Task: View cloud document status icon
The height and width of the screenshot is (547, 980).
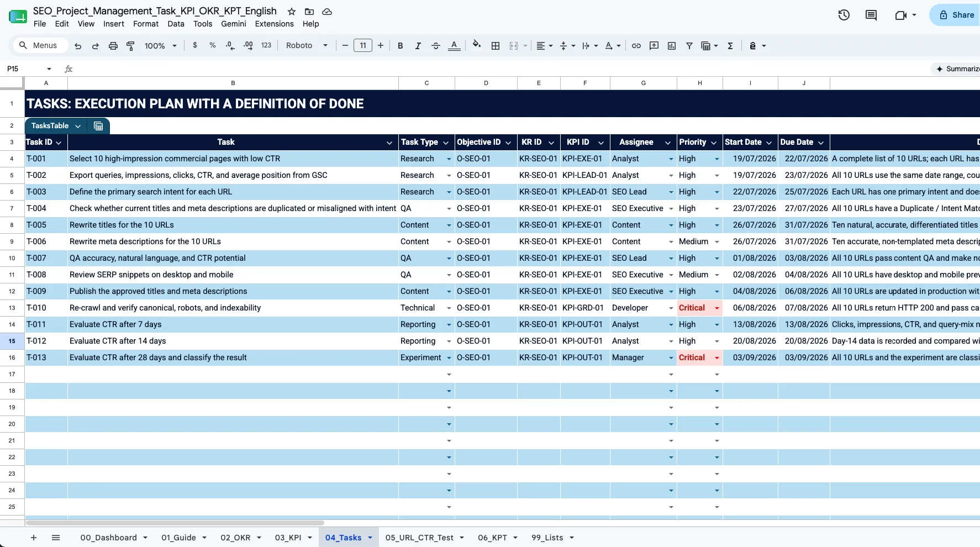Action: pyautogui.click(x=327, y=12)
